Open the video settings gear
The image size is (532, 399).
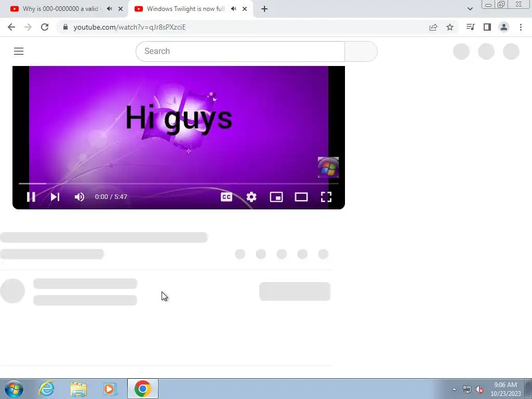click(251, 197)
